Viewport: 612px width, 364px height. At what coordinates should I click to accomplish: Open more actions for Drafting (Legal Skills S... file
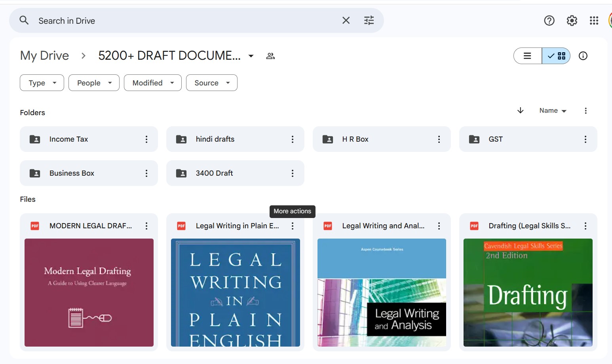tap(585, 226)
